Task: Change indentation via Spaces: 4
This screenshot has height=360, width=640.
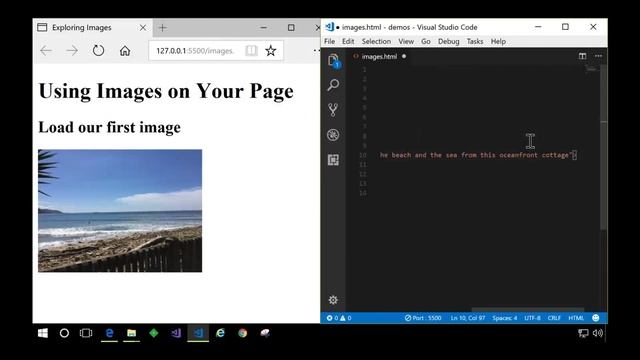Action: point(504,318)
